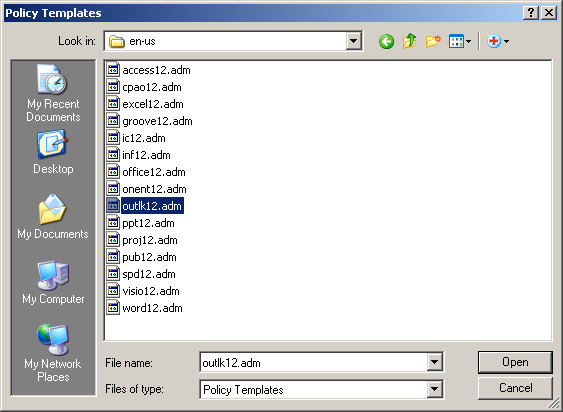Click the Open button

click(515, 362)
